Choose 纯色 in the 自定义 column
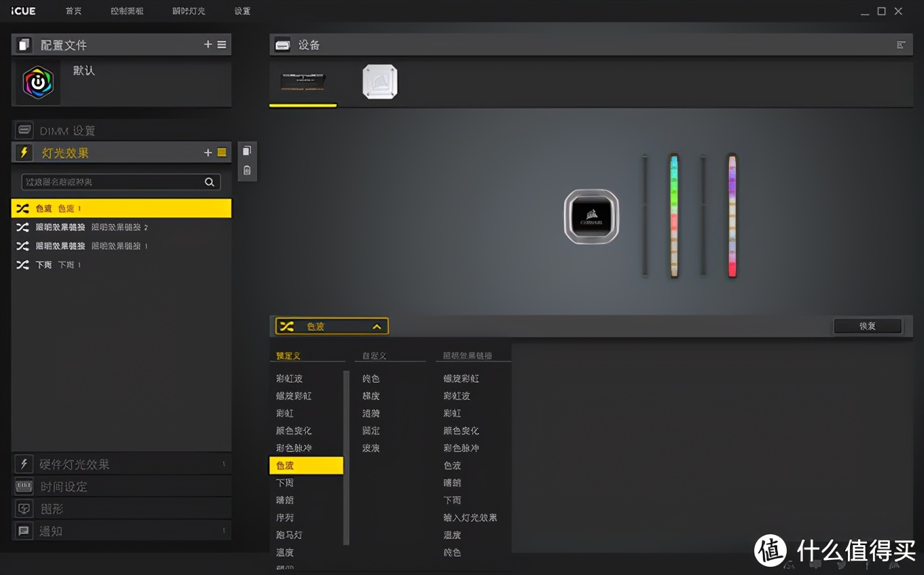This screenshot has width=924, height=575. pos(371,379)
